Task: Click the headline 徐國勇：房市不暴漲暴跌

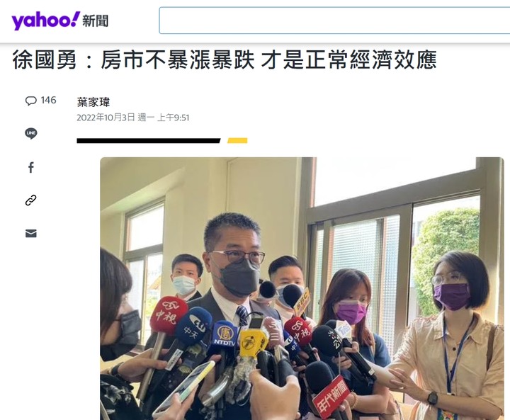Action: click(133, 60)
